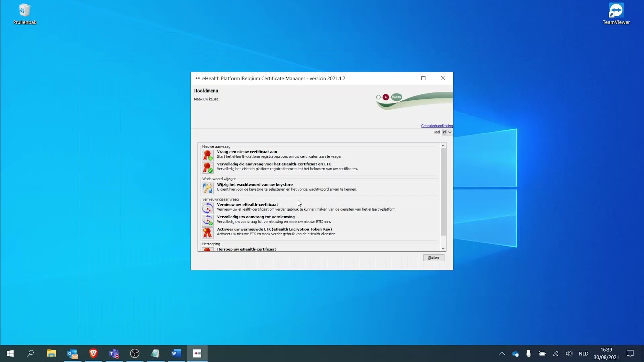Maximize the Certificate Manager window
This screenshot has height=362, width=644.
[x=423, y=78]
